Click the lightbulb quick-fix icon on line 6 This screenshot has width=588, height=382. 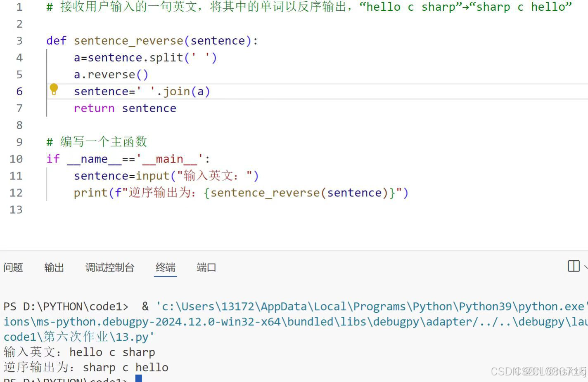(54, 90)
